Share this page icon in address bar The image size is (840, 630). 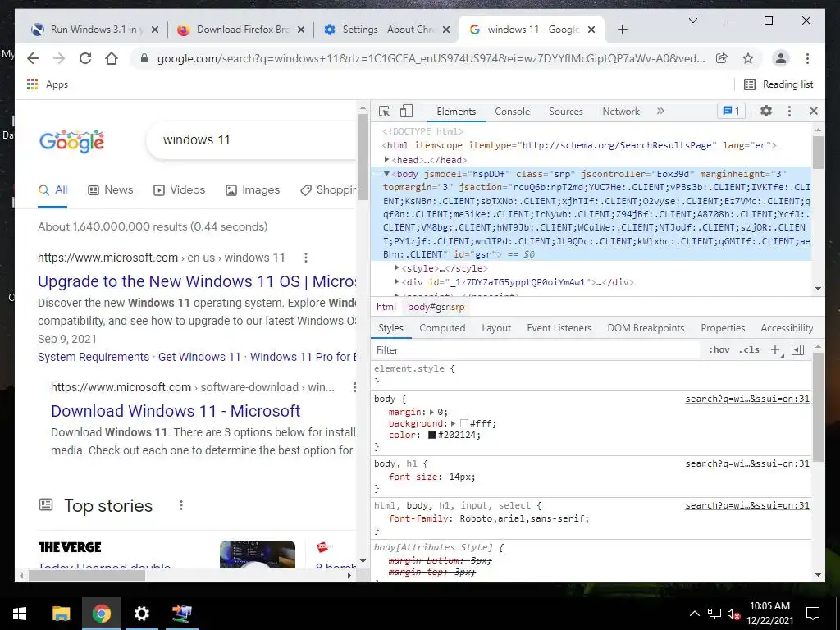pyautogui.click(x=722, y=58)
